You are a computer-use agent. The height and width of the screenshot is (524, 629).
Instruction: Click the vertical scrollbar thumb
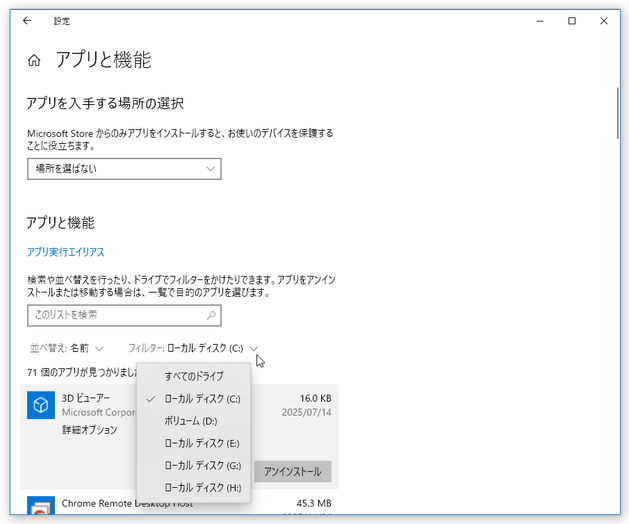[x=618, y=113]
